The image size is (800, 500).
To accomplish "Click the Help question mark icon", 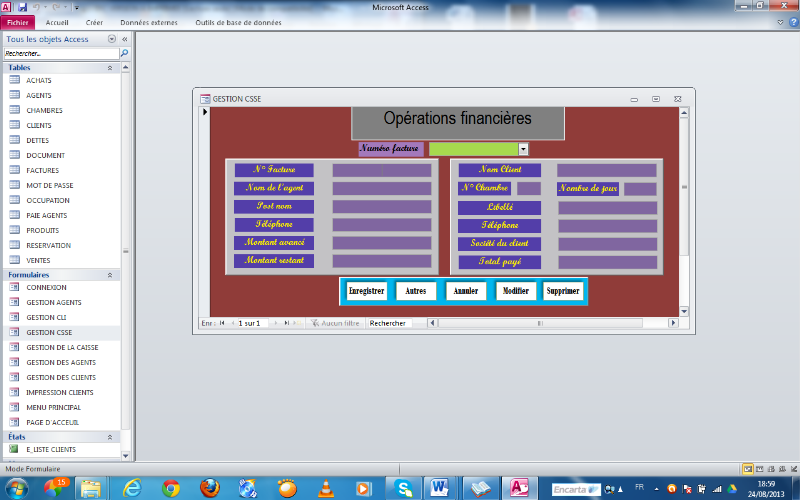I will (x=794, y=22).
